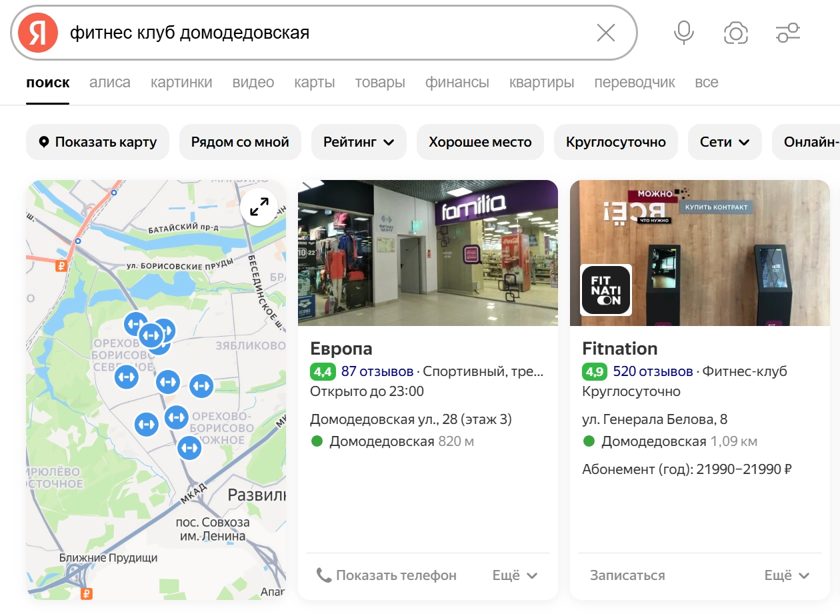The image size is (840, 616).
Task: Click the address Домодедовская ул., 28
Action: 411,419
